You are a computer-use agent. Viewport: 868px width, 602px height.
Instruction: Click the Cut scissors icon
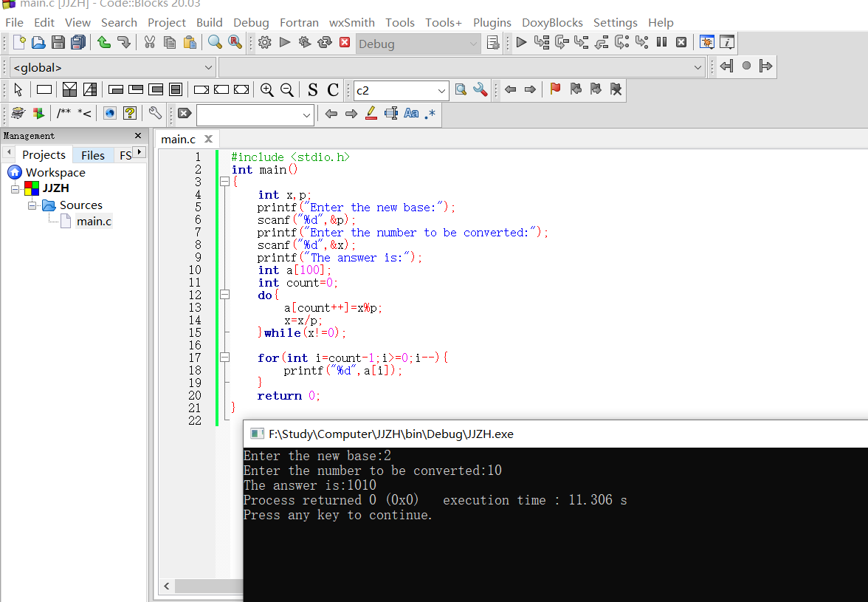(150, 43)
